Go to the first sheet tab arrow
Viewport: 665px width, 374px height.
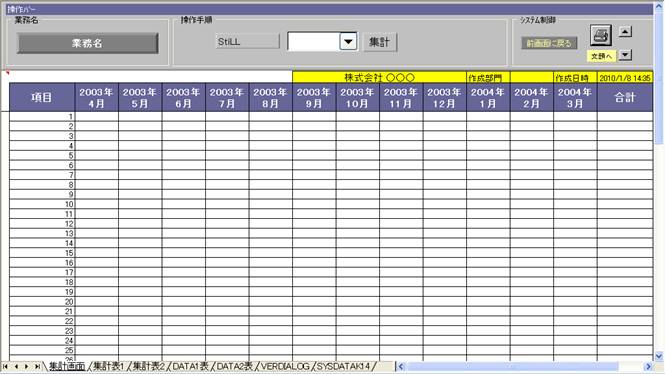coord(6,366)
